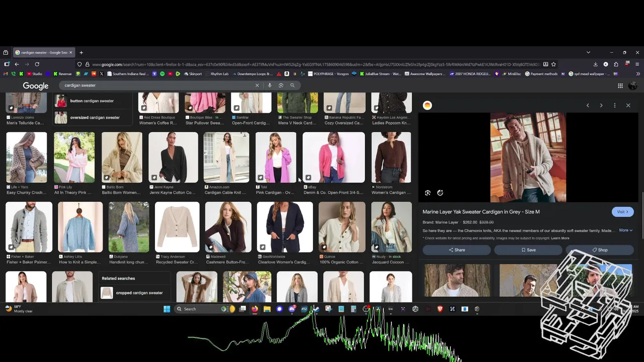
Task: Click the icon right of Lens on preview
Action: click(x=440, y=193)
